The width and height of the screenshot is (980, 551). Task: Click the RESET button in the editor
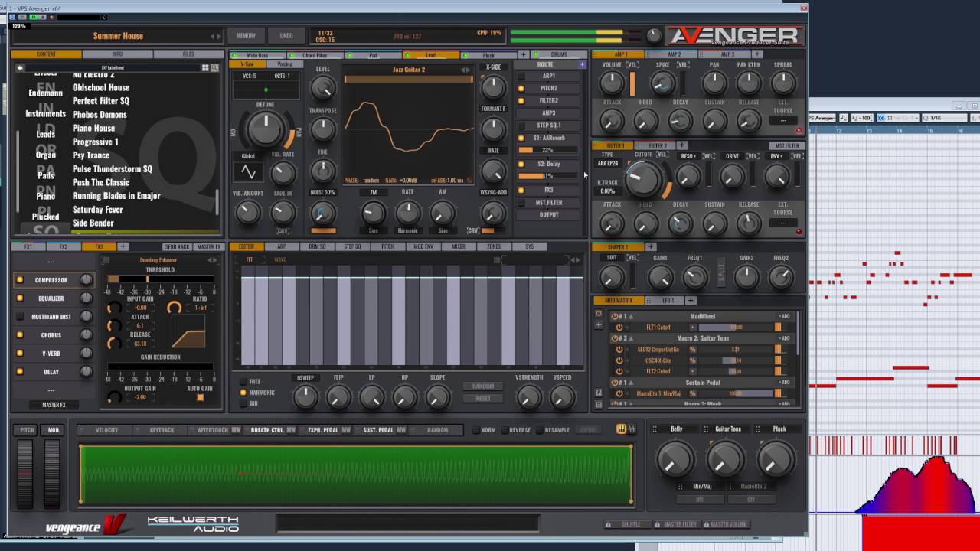(x=483, y=398)
